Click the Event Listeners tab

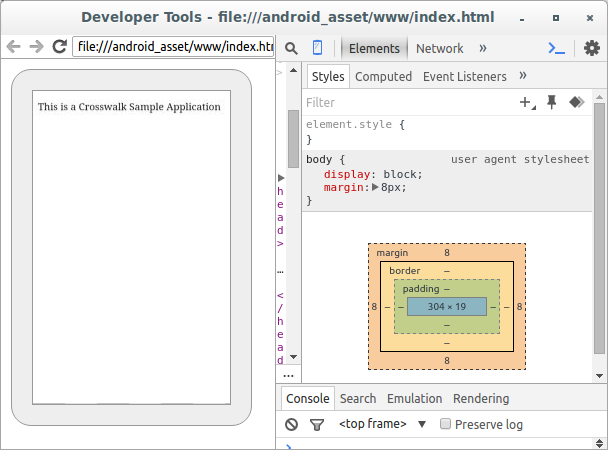point(464,76)
